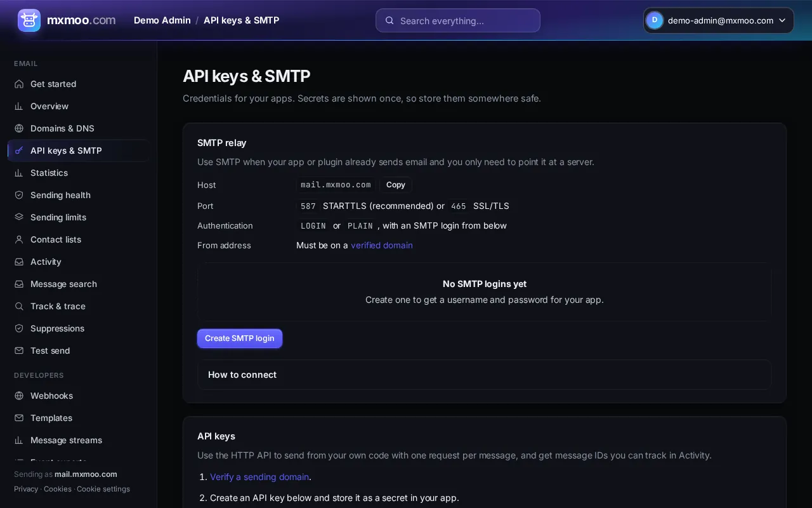The image size is (812, 508).
Task: Open the Privacy footer link
Action: click(26, 489)
